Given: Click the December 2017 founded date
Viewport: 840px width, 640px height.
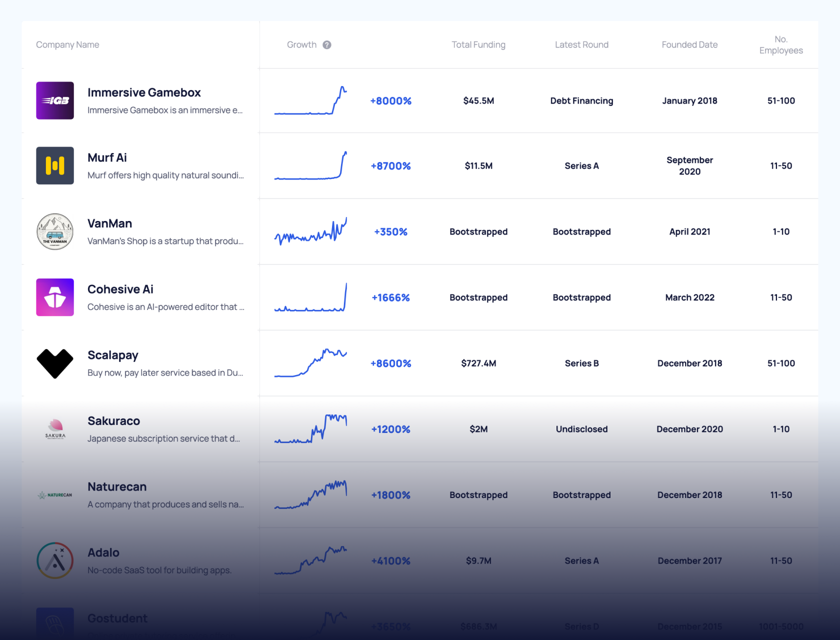Looking at the screenshot, I should pyautogui.click(x=689, y=561).
